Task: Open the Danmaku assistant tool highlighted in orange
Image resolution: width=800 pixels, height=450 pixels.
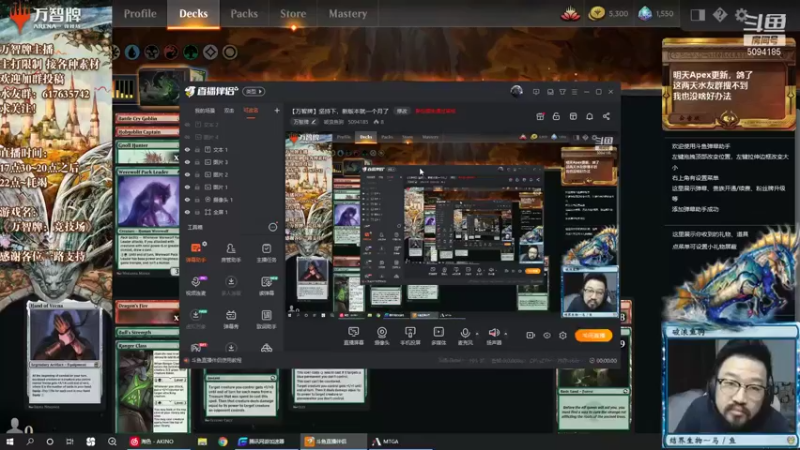Action: (196, 253)
